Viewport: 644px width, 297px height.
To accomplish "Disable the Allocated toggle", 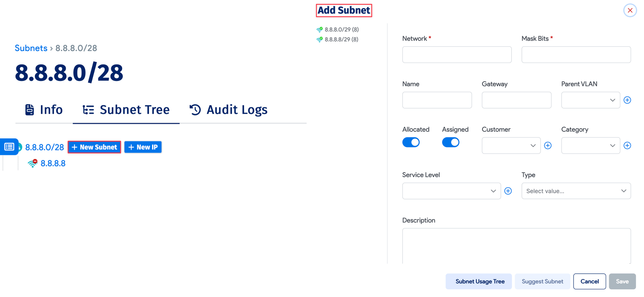I will [411, 142].
